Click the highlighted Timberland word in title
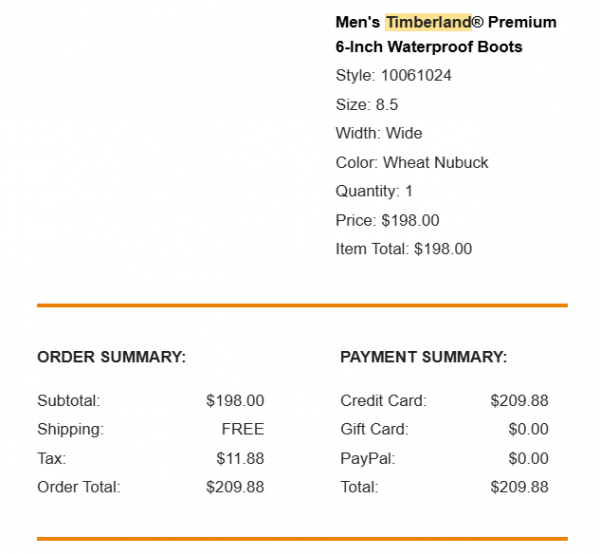 pos(428,22)
